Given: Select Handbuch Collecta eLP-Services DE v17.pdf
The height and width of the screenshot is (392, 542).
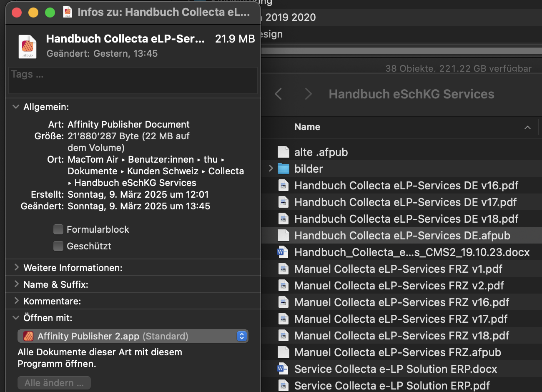Looking at the screenshot, I should pyautogui.click(x=405, y=202).
